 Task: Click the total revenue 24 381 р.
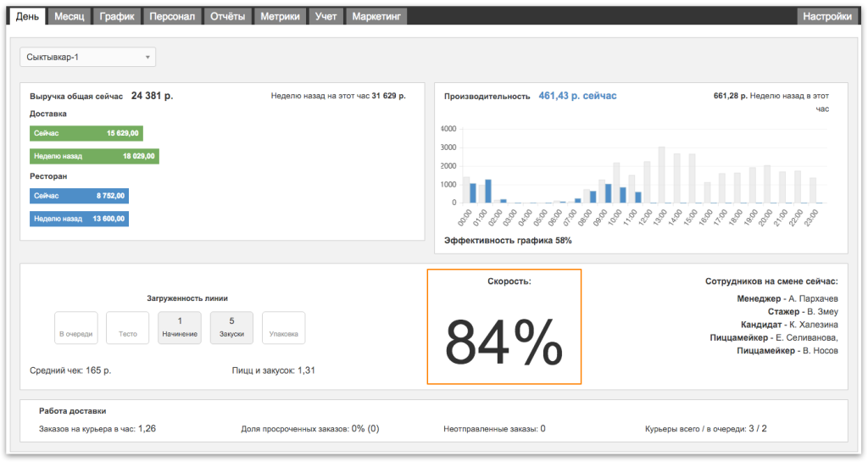click(x=153, y=96)
